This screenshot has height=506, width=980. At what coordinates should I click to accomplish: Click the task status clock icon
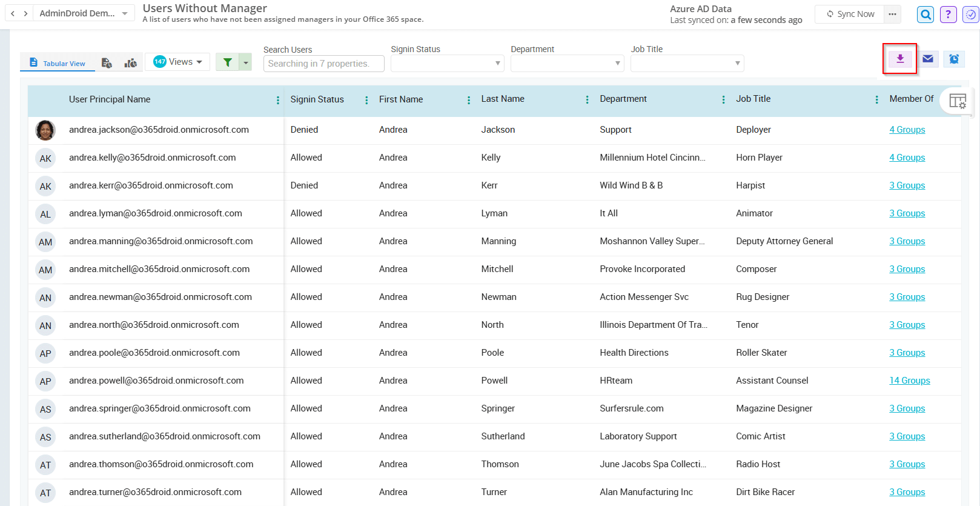tap(971, 15)
